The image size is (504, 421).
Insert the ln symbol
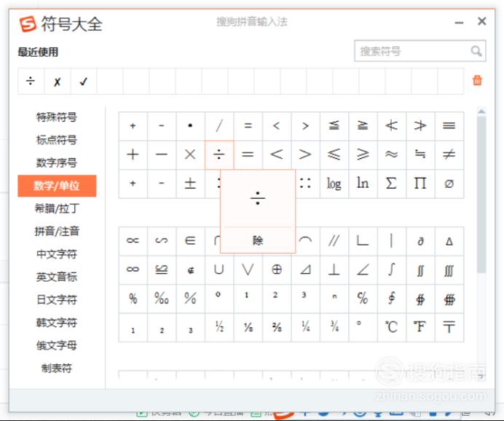[363, 184]
